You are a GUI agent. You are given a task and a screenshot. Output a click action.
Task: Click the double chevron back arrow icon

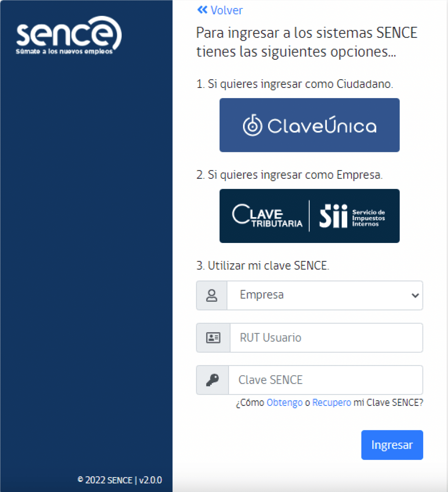202,10
